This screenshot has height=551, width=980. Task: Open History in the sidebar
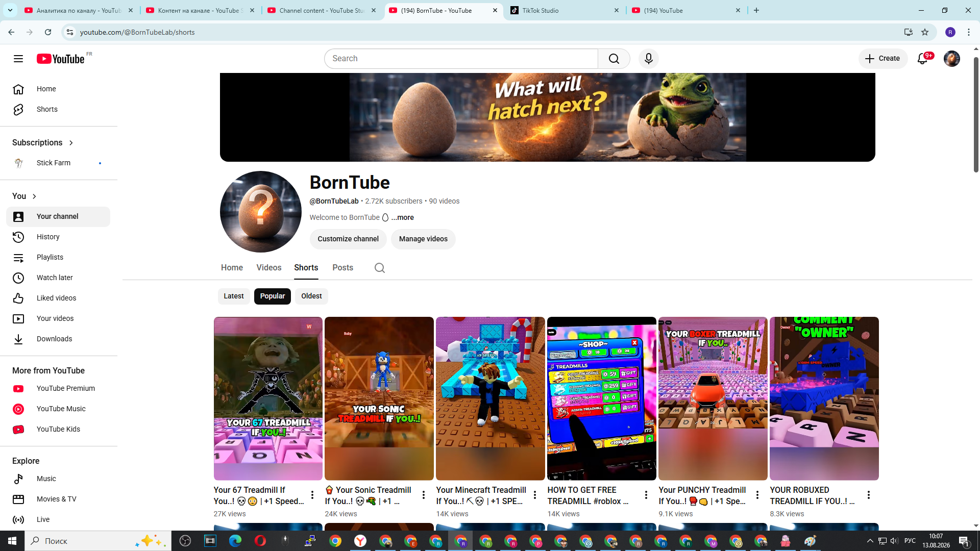tap(58, 237)
